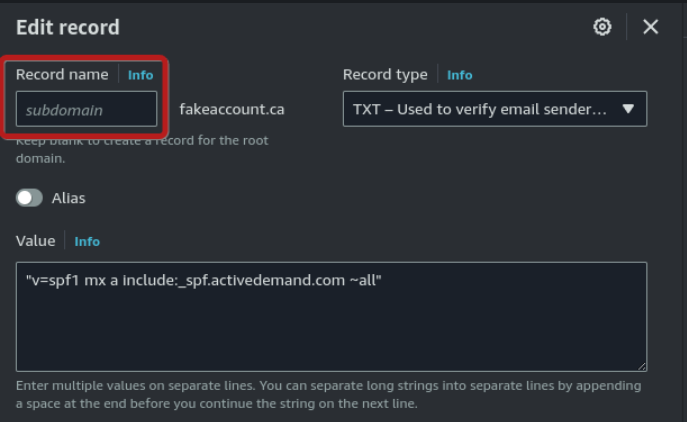
Task: Click the Record name label
Action: [x=62, y=74]
